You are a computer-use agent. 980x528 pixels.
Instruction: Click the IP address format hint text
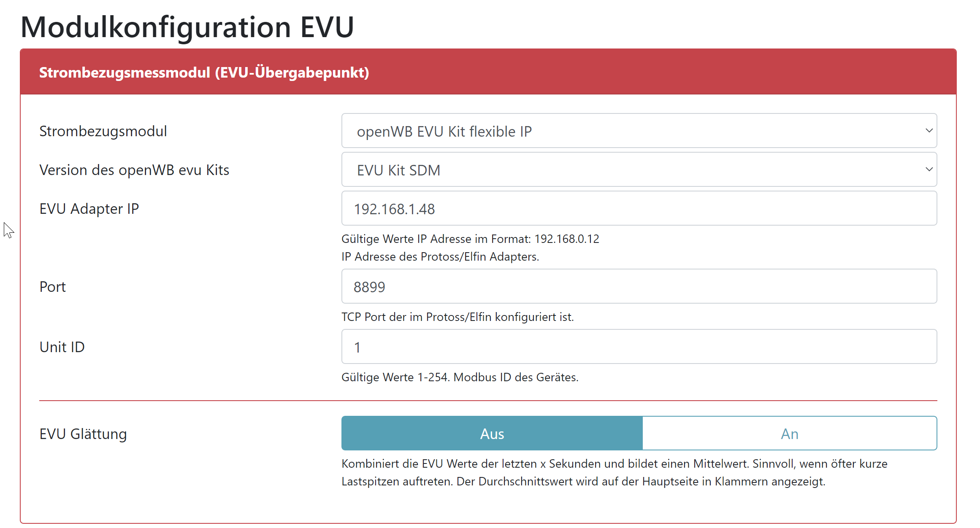470,239
